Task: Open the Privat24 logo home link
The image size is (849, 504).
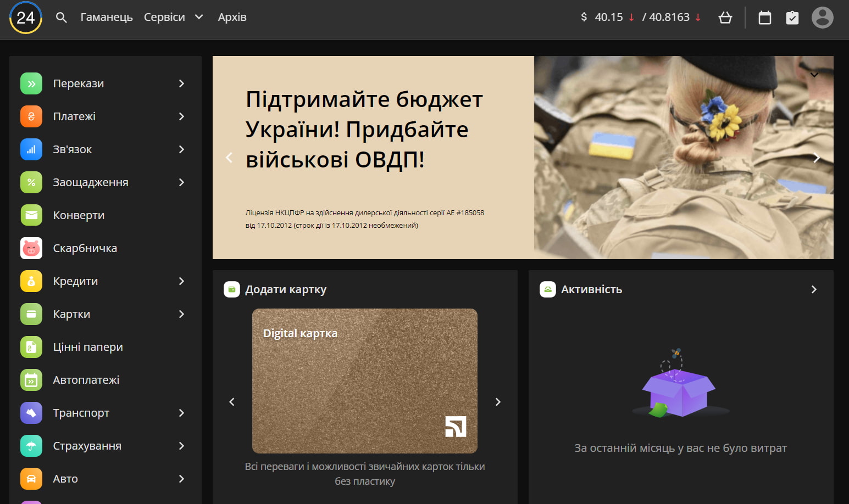Action: (25, 18)
